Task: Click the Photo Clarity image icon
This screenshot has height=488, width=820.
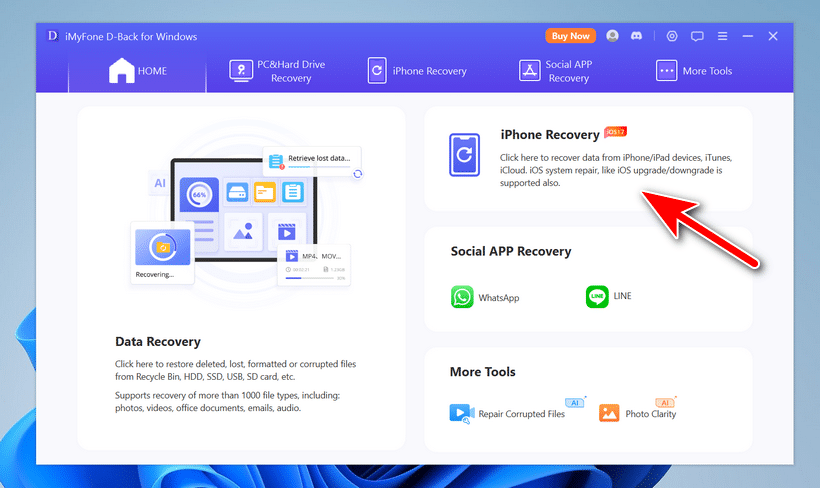Action: click(609, 413)
